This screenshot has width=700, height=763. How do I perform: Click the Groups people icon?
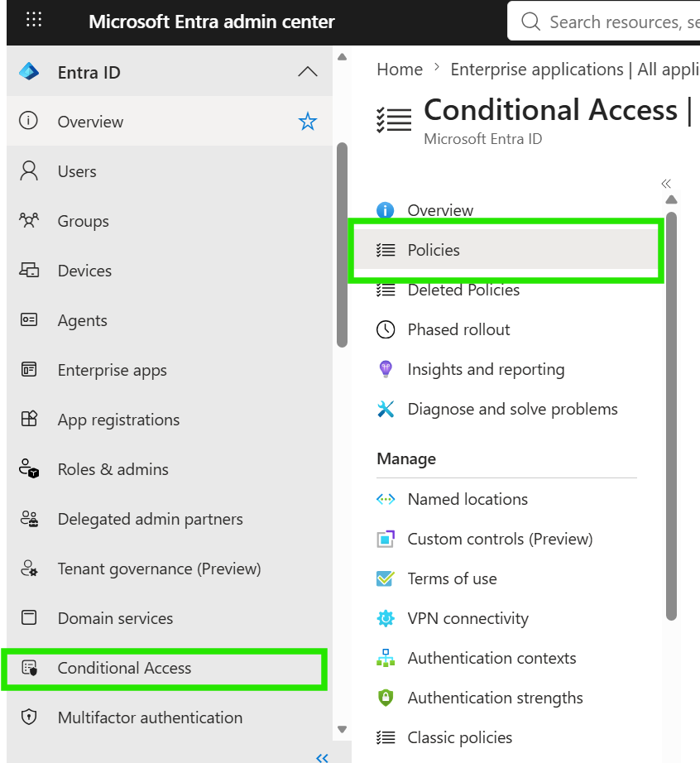29,221
